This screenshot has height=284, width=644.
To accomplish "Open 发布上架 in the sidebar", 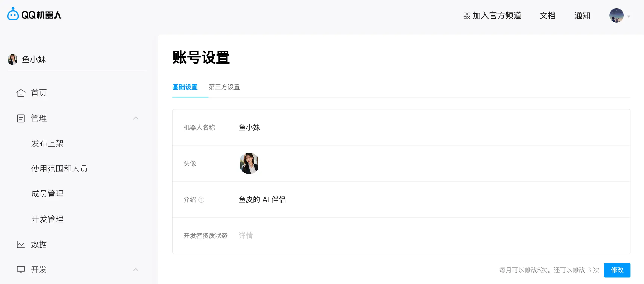I will (x=47, y=144).
